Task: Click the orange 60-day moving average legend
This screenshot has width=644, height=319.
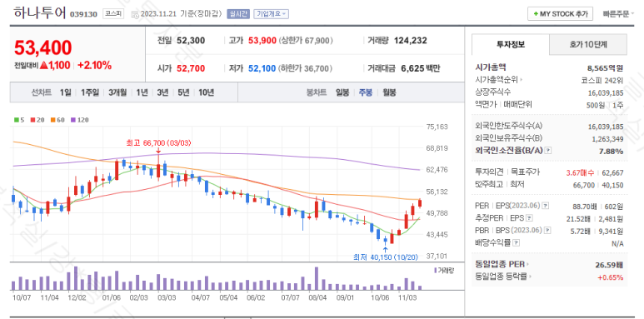Action: (x=58, y=120)
